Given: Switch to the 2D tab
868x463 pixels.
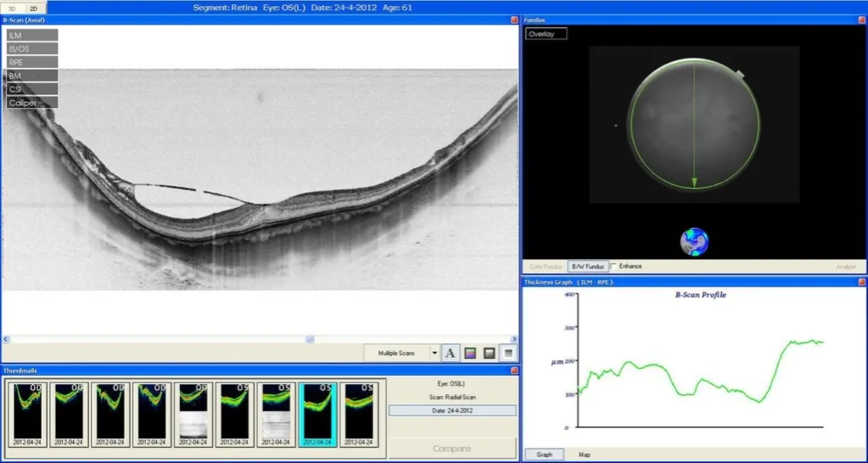Looking at the screenshot, I should pyautogui.click(x=34, y=8).
